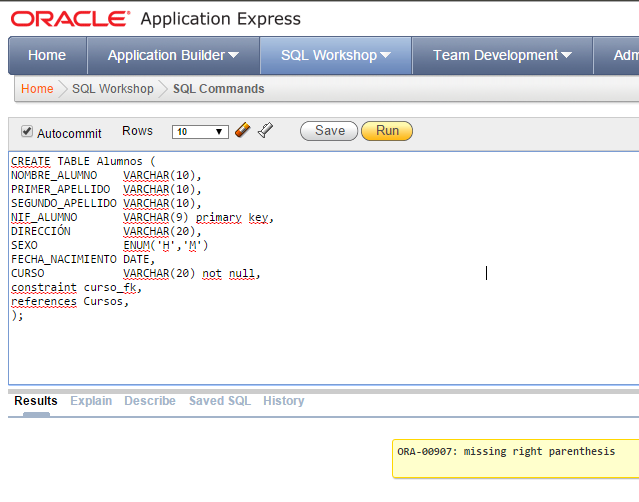Click the flashlight Find Tables icon
Image resolution: width=639 pixels, height=502 pixels.
click(266, 130)
